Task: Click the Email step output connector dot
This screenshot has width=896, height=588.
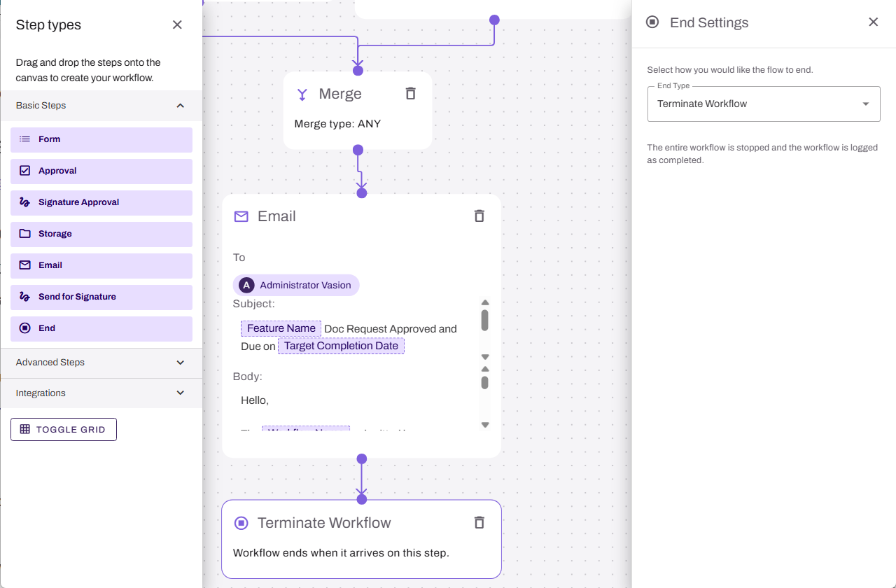Action: (361, 459)
